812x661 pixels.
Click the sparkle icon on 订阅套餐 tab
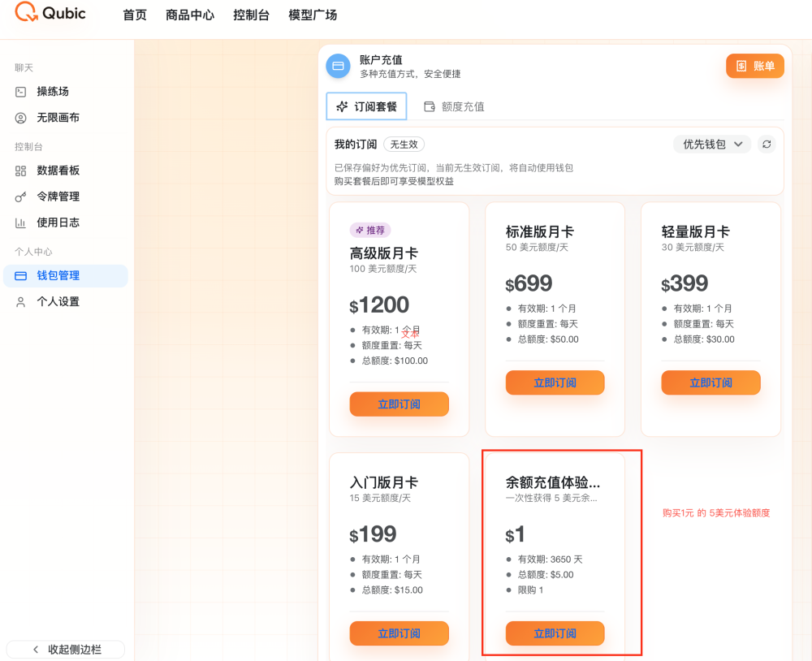point(342,106)
